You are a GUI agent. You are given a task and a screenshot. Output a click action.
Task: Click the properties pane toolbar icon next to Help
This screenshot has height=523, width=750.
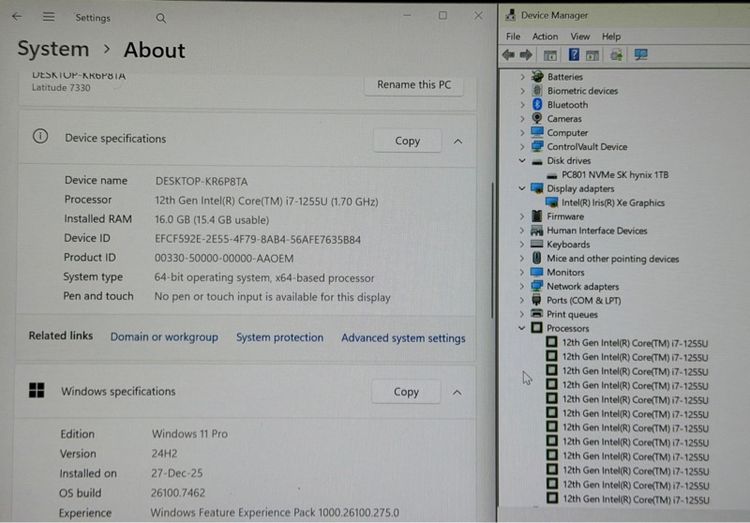[593, 56]
